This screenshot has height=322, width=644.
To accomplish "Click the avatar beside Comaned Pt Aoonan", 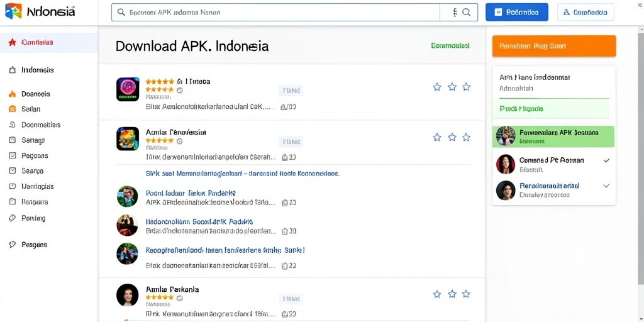I will coord(506,164).
